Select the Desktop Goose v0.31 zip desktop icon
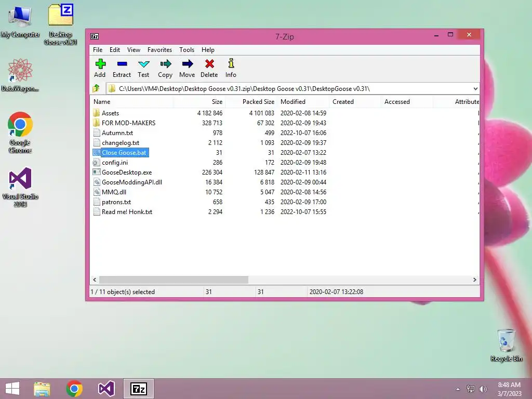 60,24
